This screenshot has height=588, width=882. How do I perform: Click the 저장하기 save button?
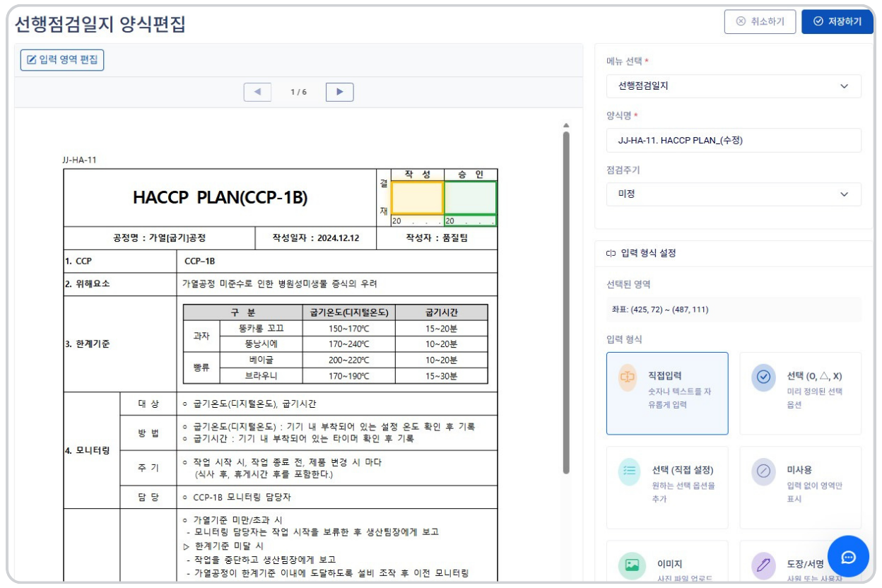pos(837,21)
